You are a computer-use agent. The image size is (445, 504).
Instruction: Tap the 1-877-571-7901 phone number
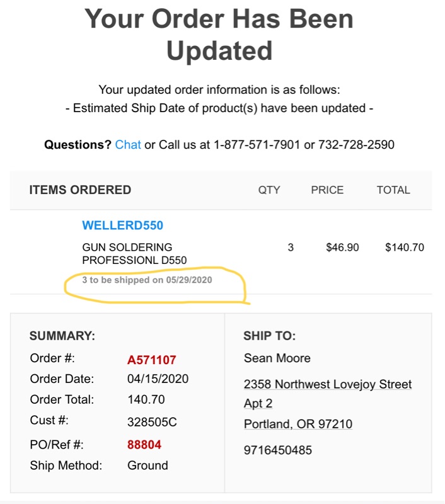click(x=257, y=145)
